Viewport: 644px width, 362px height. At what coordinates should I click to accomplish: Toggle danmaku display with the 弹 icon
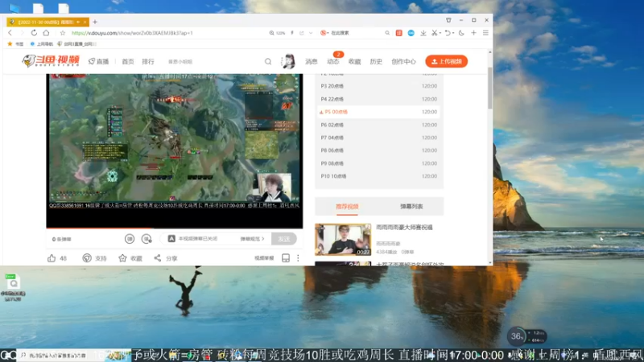[130, 239]
